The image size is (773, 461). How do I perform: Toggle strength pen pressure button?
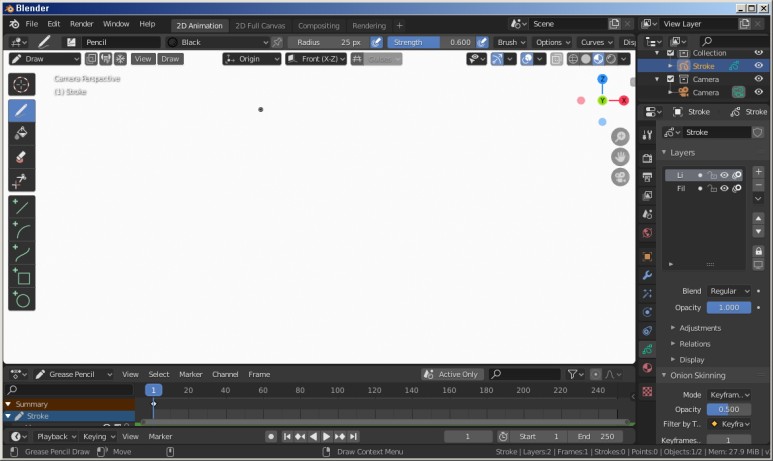click(483, 42)
